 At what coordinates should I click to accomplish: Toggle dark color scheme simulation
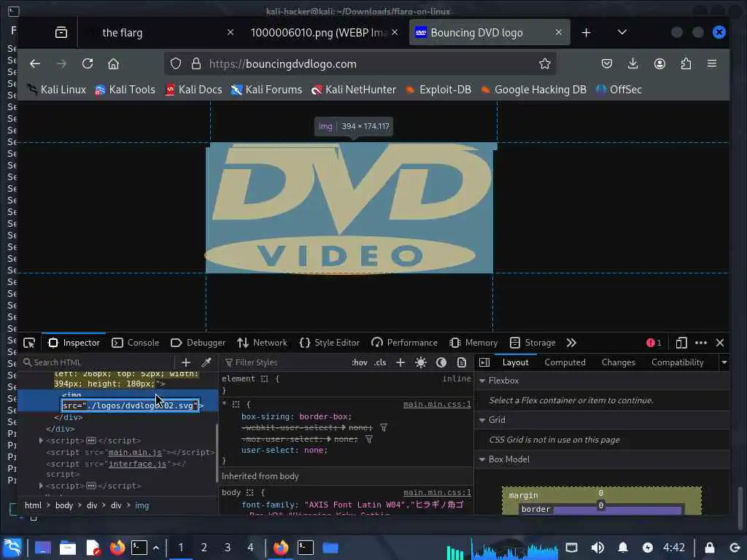[441, 362]
